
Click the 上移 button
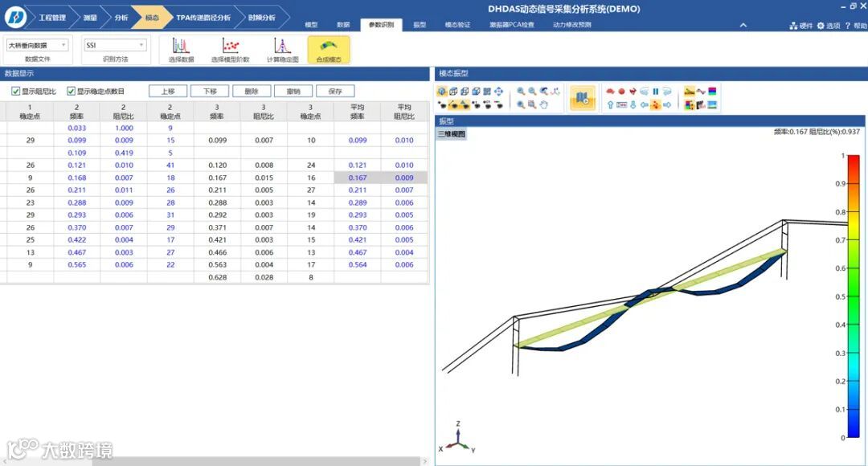tap(168, 92)
